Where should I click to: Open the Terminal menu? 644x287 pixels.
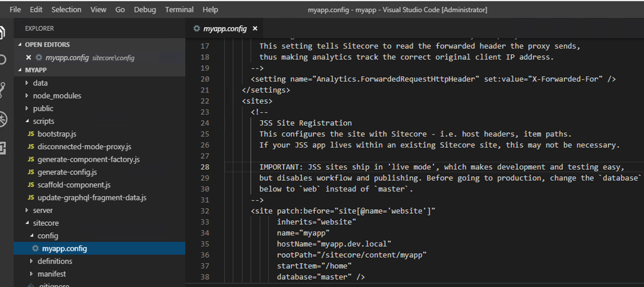coord(179,10)
